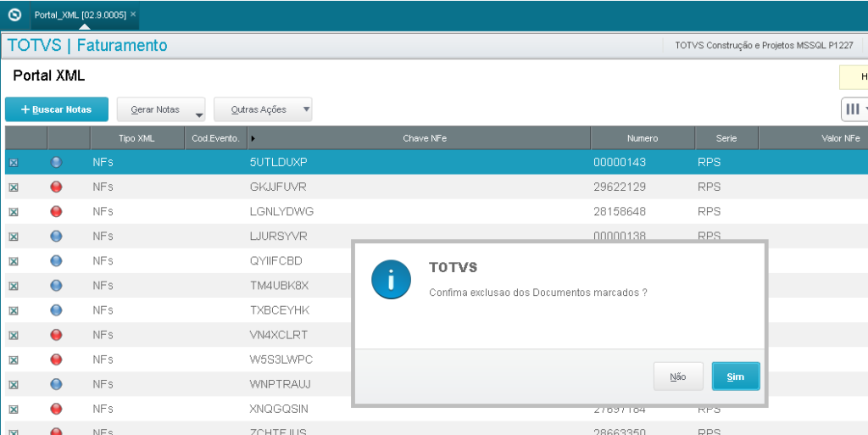
Task: Uncheck the row LJURSYVR checkbox
Action: click(x=14, y=237)
